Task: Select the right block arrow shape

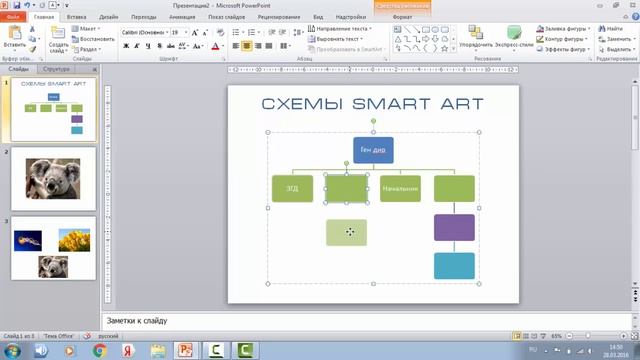Action: 426,39
